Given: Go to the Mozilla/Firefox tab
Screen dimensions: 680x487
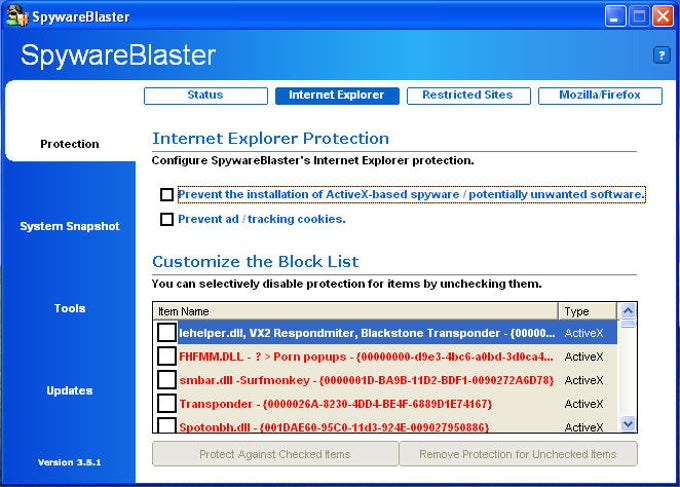Looking at the screenshot, I should tap(600, 95).
